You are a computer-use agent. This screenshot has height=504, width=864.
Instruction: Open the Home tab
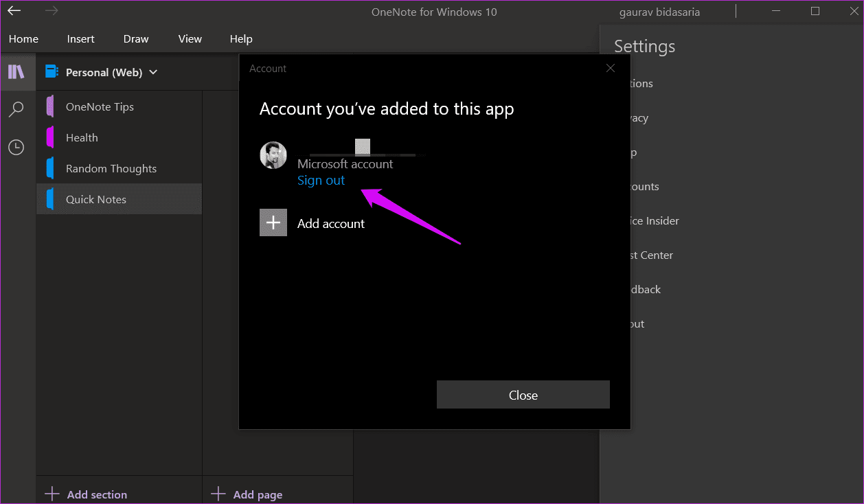pyautogui.click(x=23, y=39)
